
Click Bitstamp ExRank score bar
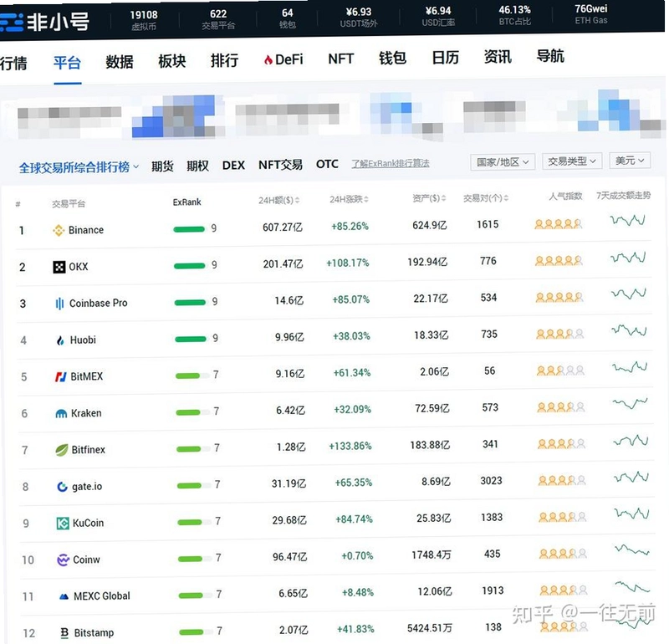tap(196, 632)
